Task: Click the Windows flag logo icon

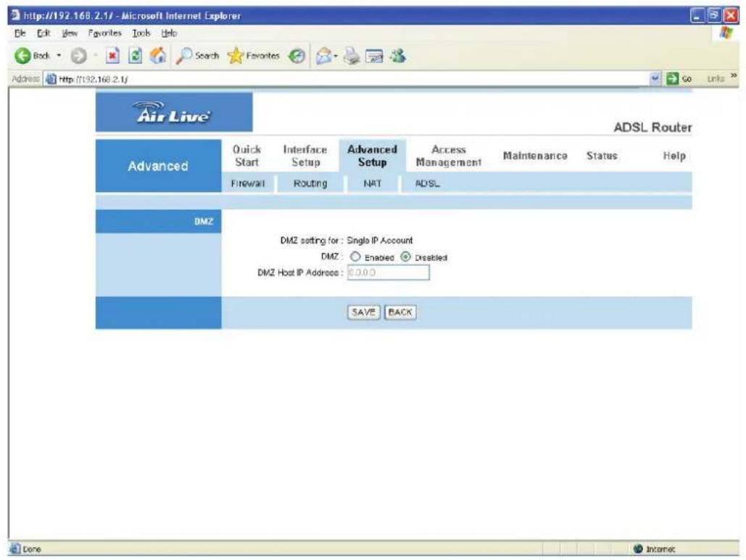Action: tap(726, 33)
